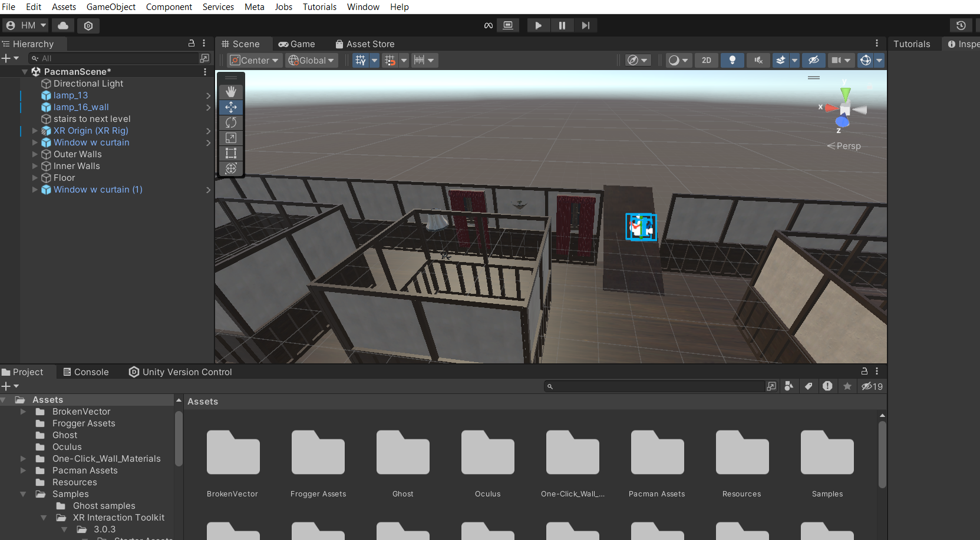Toggle 2D view mode
Image resolution: width=980 pixels, height=540 pixels.
707,60
